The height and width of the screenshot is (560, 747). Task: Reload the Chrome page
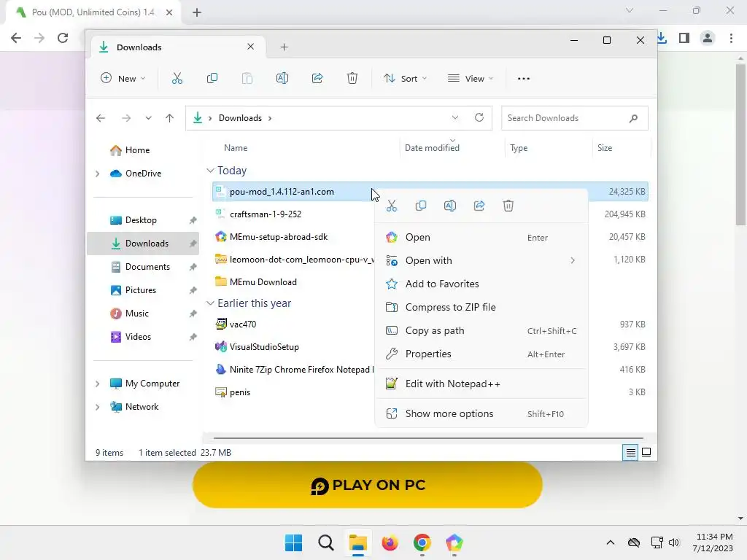[x=63, y=38]
